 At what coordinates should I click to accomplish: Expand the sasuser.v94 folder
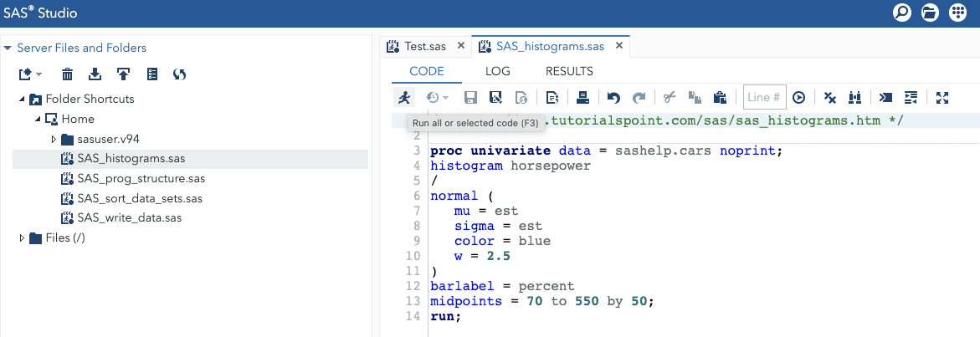[x=54, y=139]
